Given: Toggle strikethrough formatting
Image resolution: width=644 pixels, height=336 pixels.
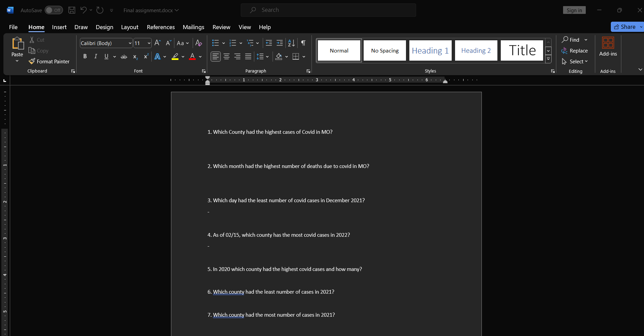Looking at the screenshot, I should click(124, 57).
